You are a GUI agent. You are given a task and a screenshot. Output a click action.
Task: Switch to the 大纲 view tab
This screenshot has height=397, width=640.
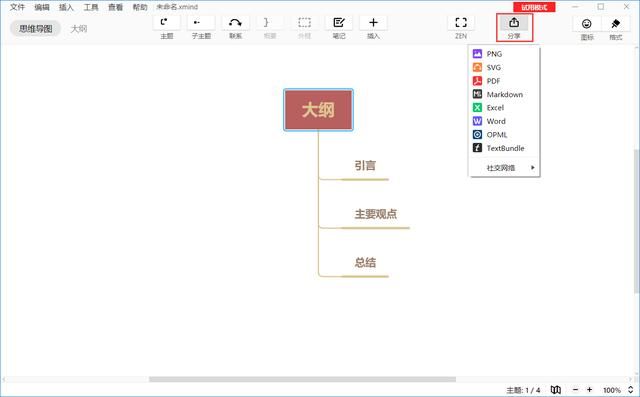(x=79, y=29)
